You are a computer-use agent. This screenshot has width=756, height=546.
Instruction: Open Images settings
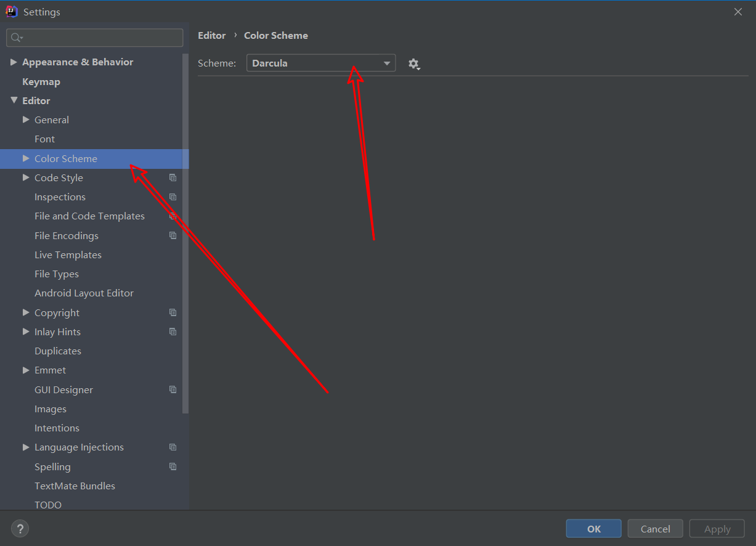point(51,409)
